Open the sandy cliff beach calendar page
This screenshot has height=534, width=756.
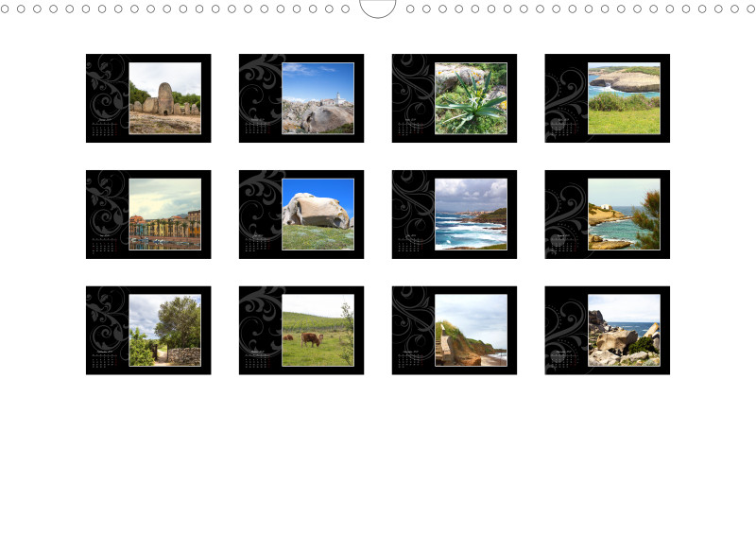coord(471,331)
